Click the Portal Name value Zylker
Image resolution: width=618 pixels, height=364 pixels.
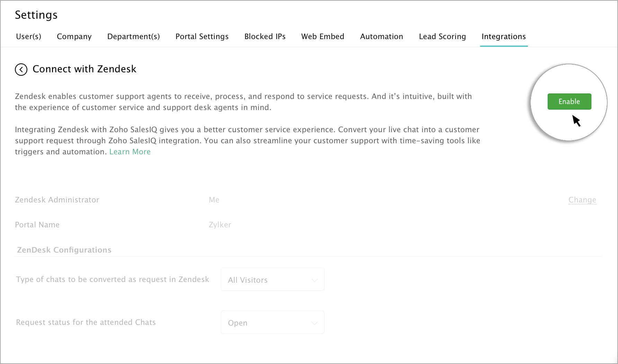pos(220,225)
